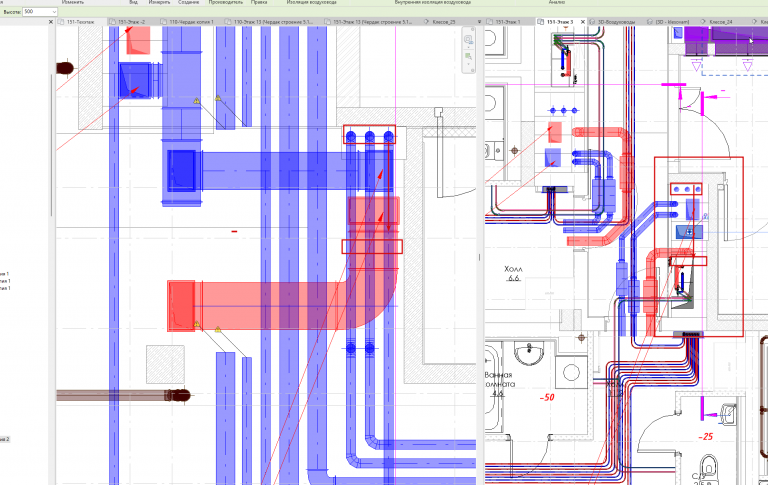Click the Изменить ribbon panel label
Image resolution: width=768 pixels, height=485 pixels.
(x=73, y=2)
